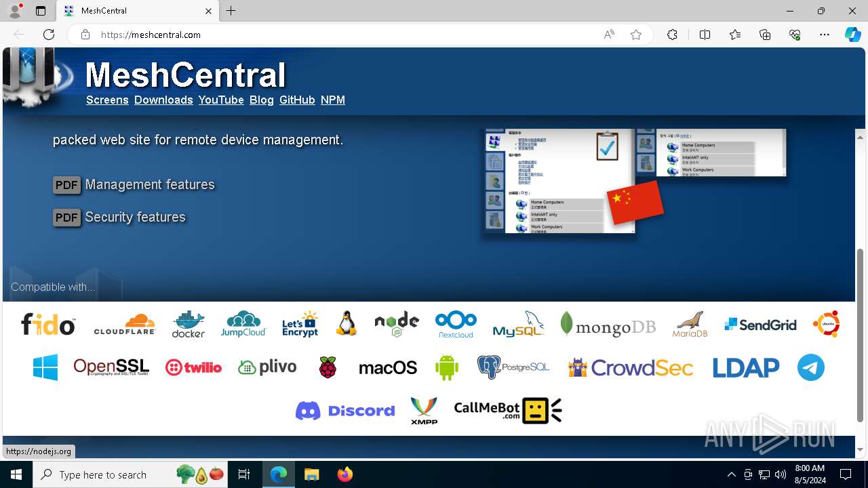
Task: Open the Favorites list
Action: (735, 35)
